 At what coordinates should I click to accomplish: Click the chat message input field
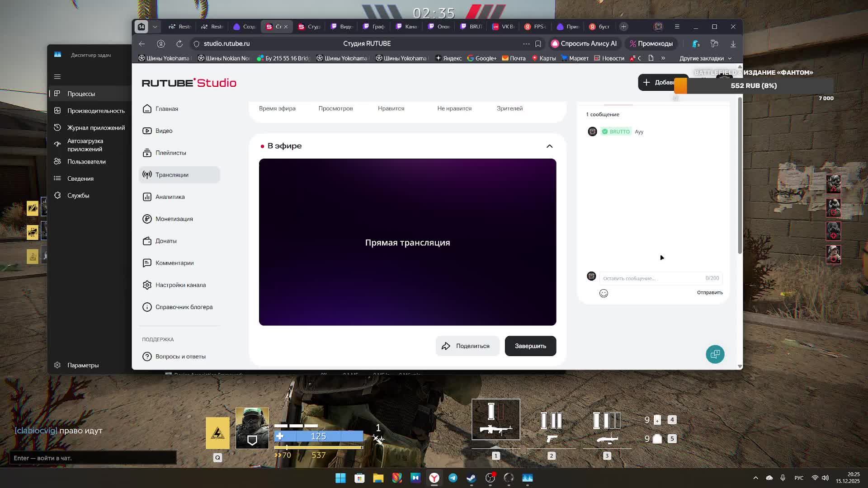pos(651,278)
